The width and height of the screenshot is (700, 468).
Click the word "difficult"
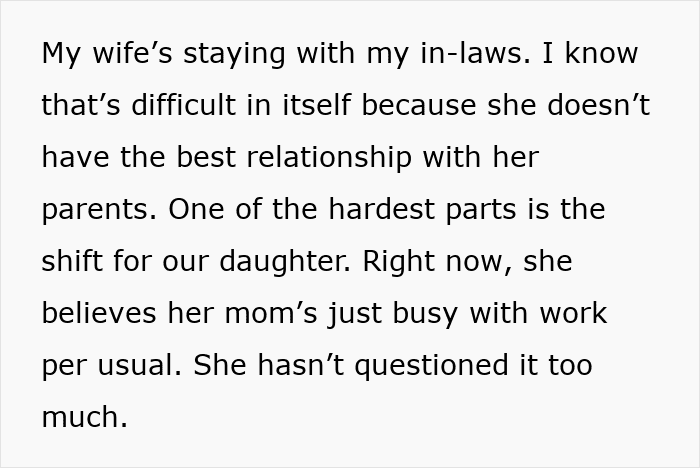183,104
